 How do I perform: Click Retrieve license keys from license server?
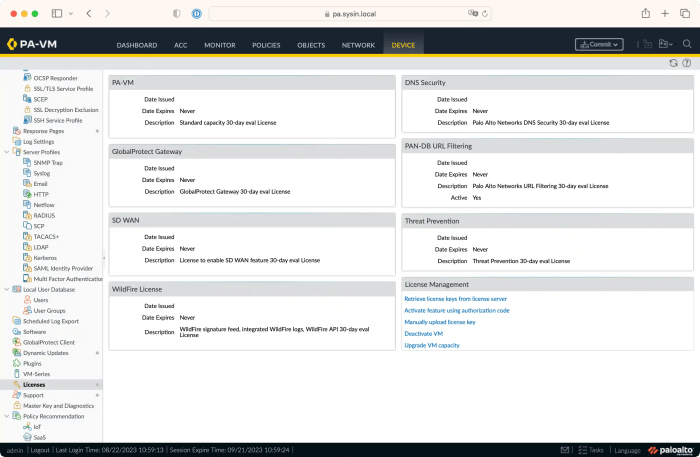455,299
